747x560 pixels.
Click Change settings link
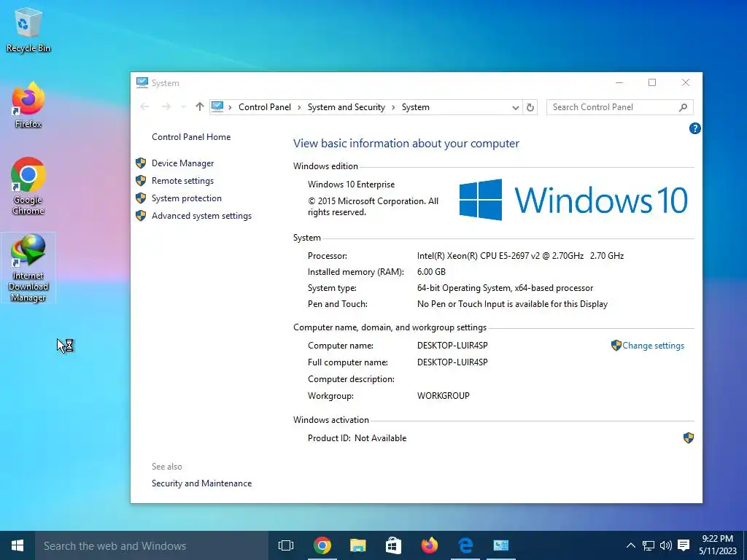click(653, 346)
